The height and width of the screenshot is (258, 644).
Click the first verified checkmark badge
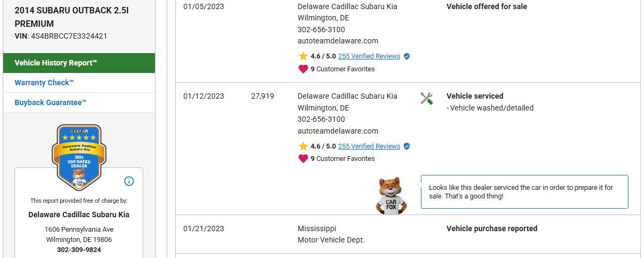point(406,56)
